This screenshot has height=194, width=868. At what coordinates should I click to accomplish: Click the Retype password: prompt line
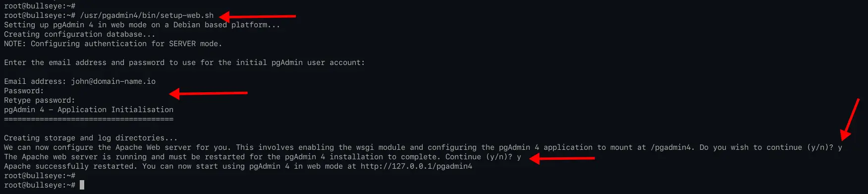40,100
